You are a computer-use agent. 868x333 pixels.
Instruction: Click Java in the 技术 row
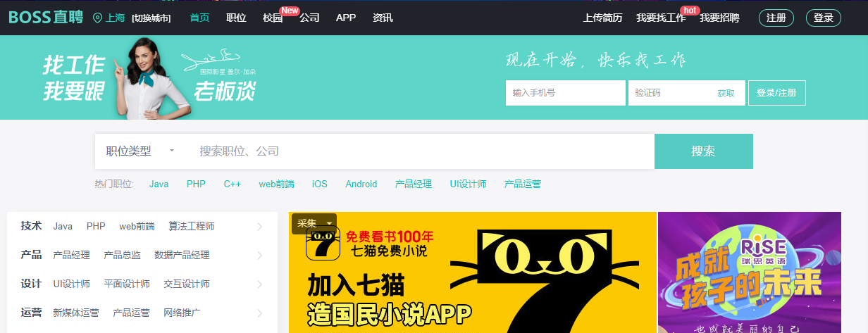(x=63, y=227)
